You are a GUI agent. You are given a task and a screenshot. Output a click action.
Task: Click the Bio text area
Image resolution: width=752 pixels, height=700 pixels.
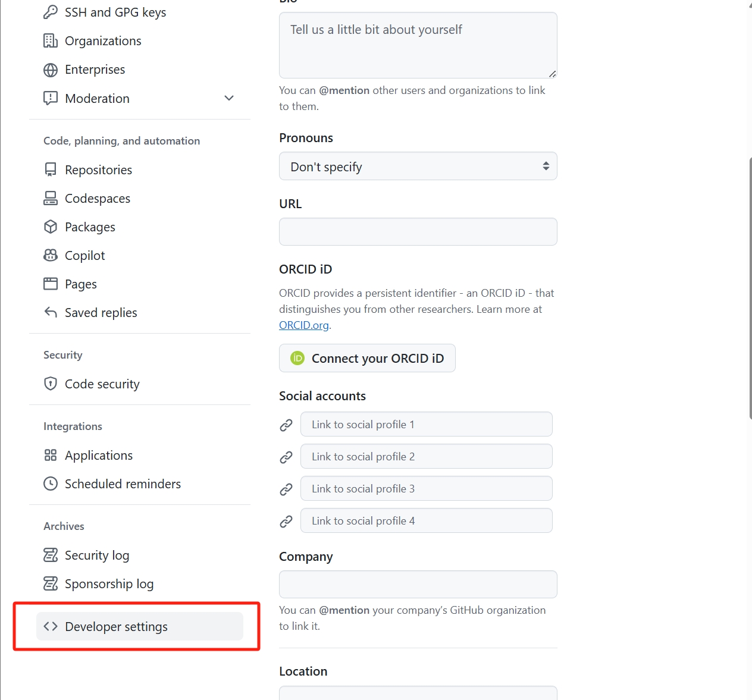point(418,45)
